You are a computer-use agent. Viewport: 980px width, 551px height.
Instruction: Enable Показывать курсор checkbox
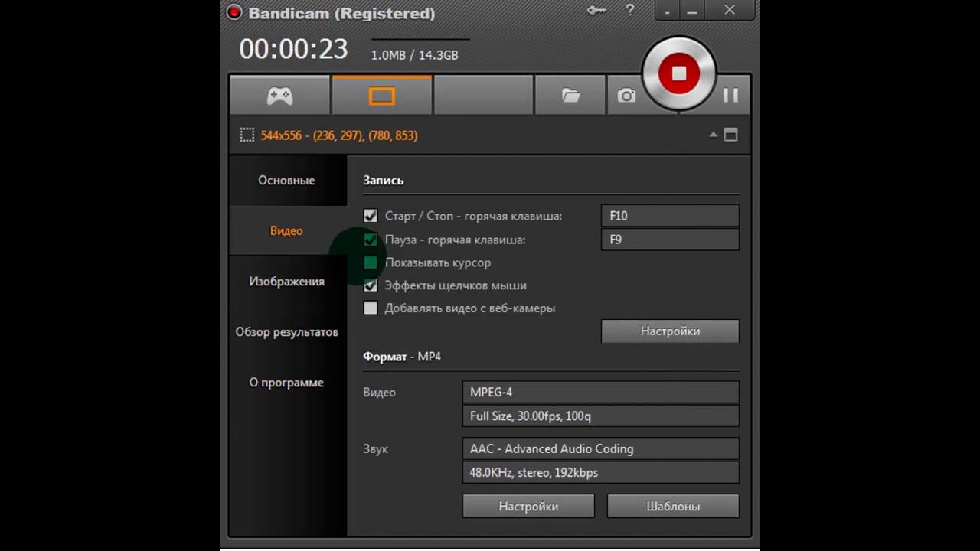371,262
